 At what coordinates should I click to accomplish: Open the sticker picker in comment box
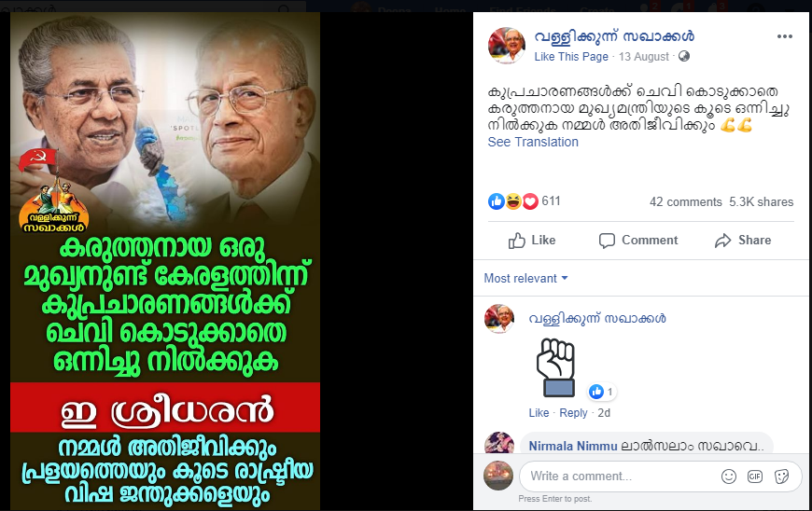[781, 476]
